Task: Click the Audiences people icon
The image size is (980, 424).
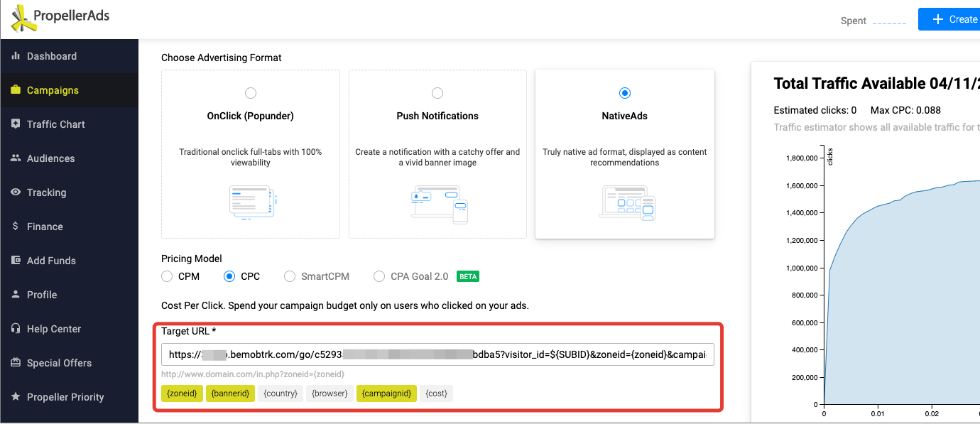Action: pyautogui.click(x=16, y=158)
